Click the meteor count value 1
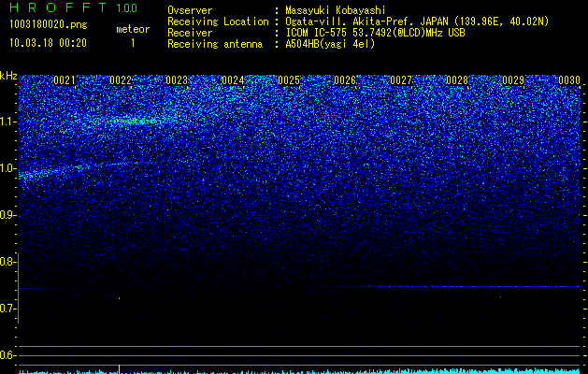The image size is (588, 374). tap(133, 43)
